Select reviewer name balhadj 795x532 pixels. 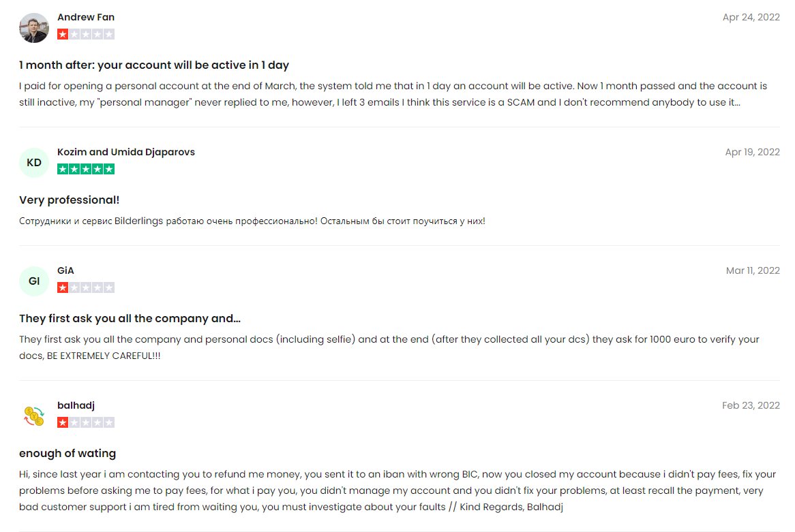[x=76, y=405]
